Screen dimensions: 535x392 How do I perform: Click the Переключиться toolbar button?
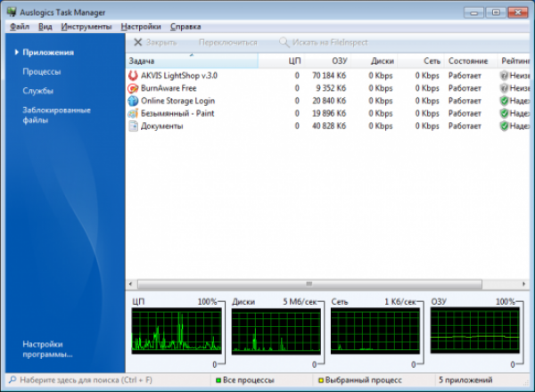(228, 42)
